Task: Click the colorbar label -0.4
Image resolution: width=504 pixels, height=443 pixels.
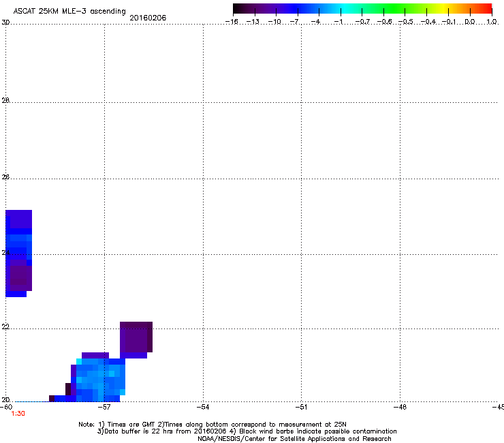Action: pos(428,22)
